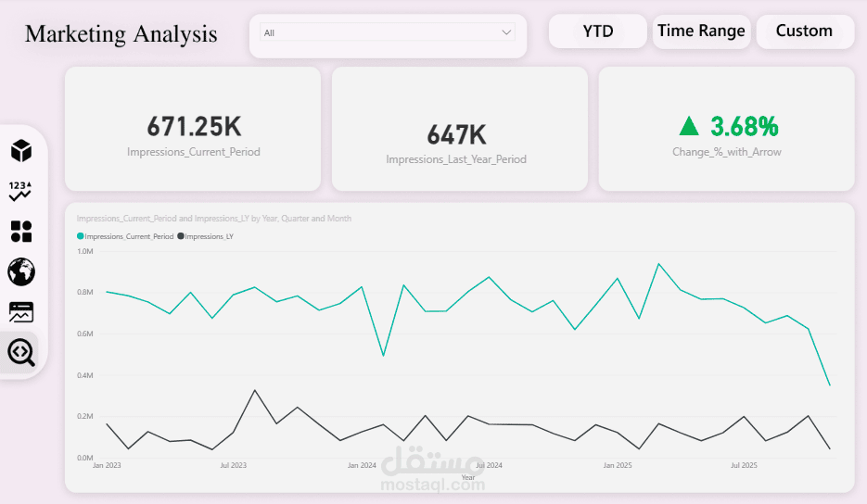Click the 3.68% change value
The width and height of the screenshot is (867, 504).
tap(745, 127)
